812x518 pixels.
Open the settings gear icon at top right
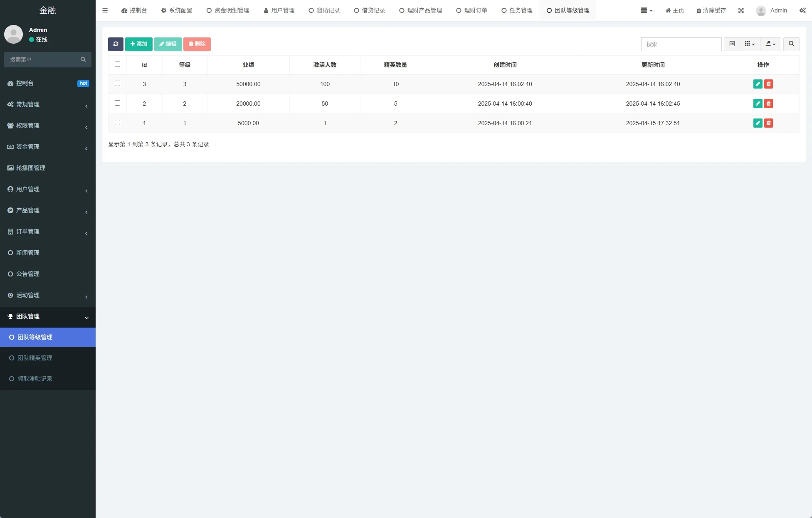point(802,10)
